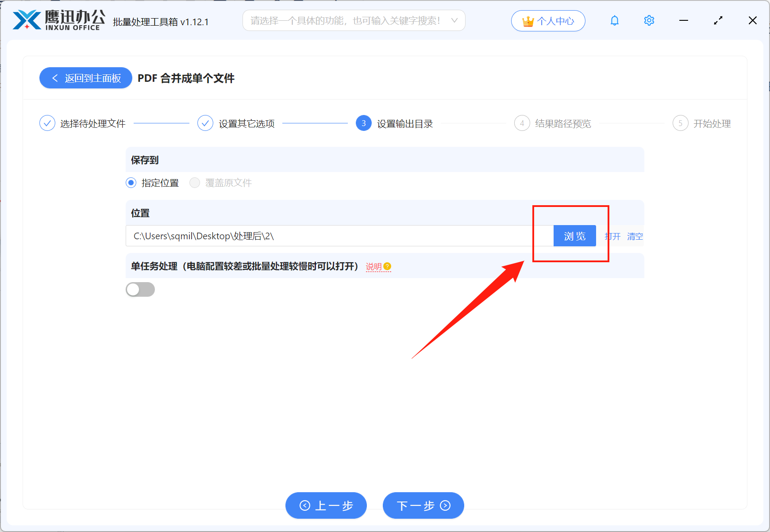Open the notification bell
770x532 pixels.
[x=614, y=20]
